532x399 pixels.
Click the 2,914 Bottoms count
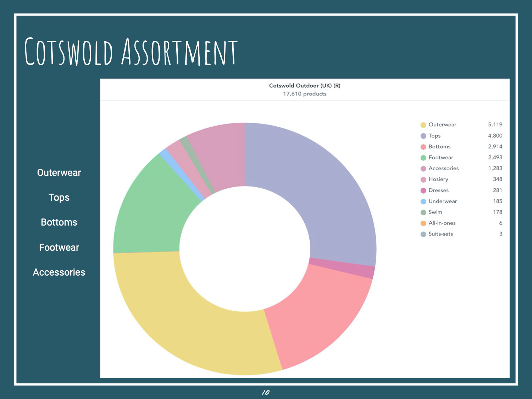[495, 146]
